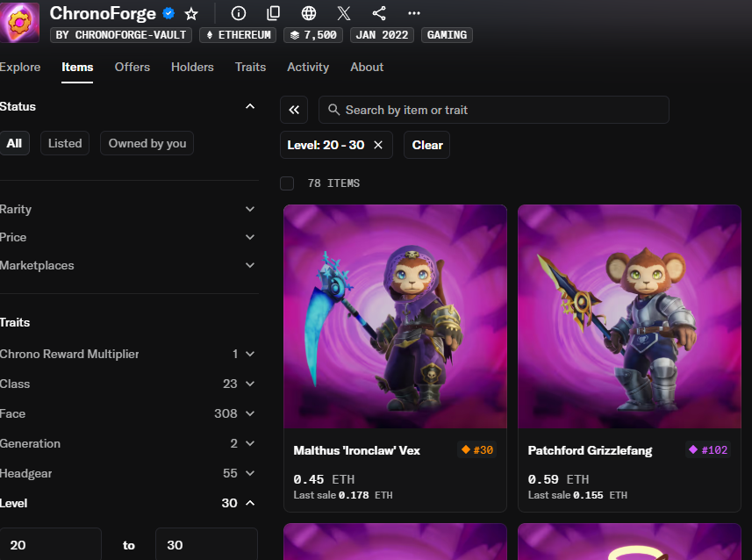Click the 0.59 ETH price
This screenshot has width=752, height=560.
[558, 479]
